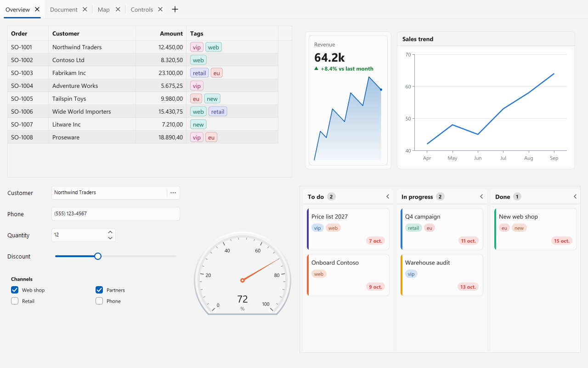The width and height of the screenshot is (588, 368).
Task: Sort by the Customer column header
Action: coord(92,33)
